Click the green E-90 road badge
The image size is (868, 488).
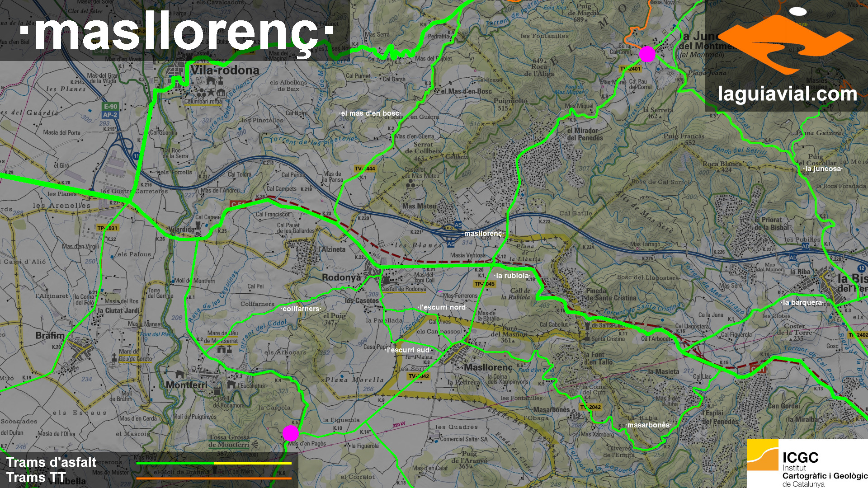pos(110,107)
